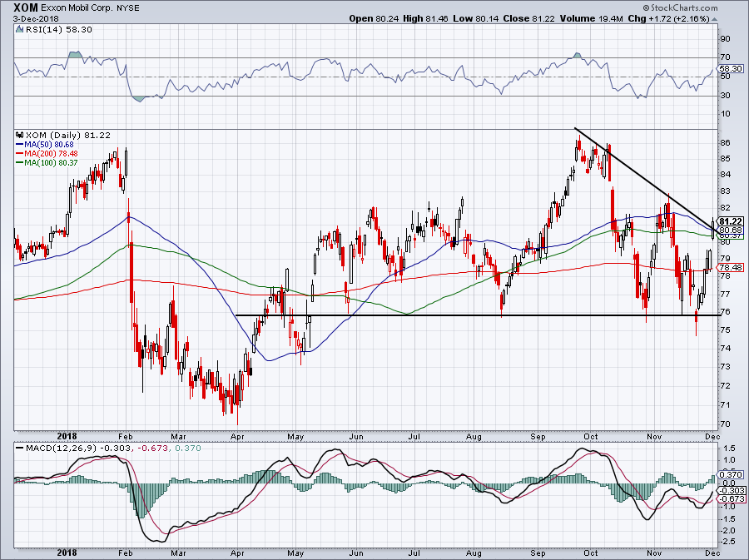Click the MACD(12,26,9) legend label

click(62, 448)
